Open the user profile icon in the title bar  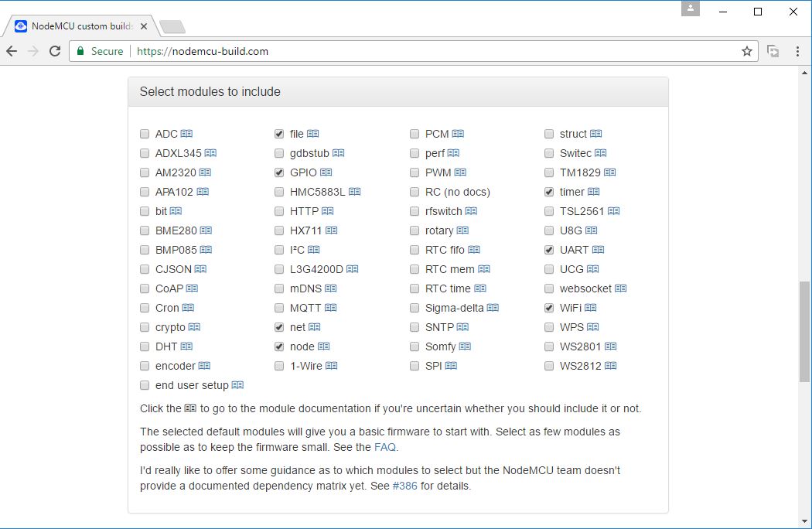tap(691, 9)
